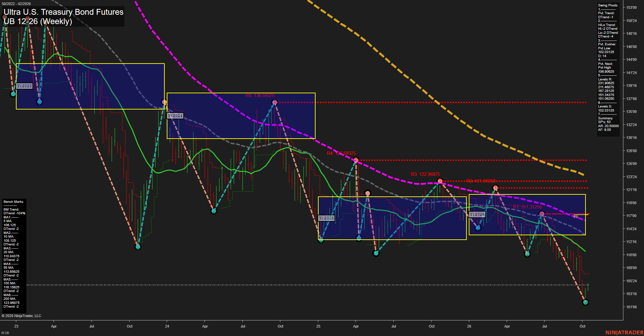Click the NINJATRADER logo in the corner
The height and width of the screenshot is (336, 644).
(x=624, y=333)
